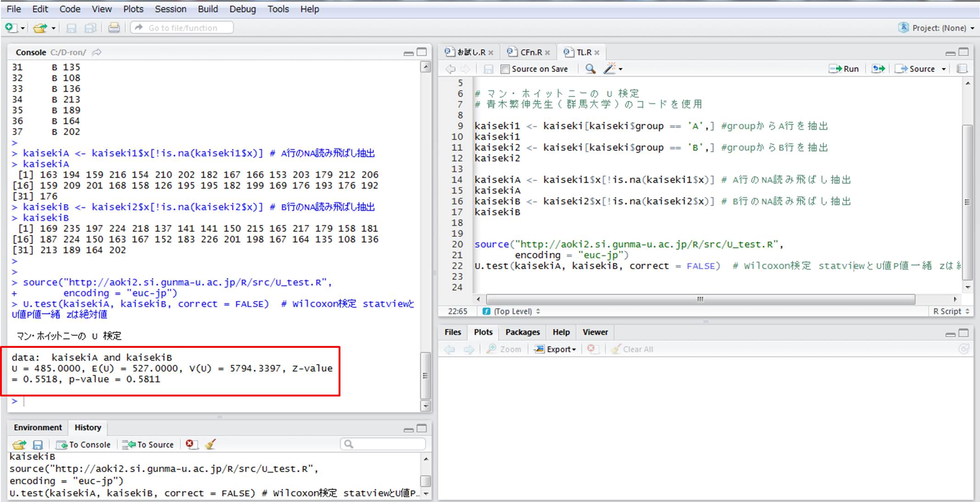
Task: Click the editor Back navigation arrow
Action: tap(451, 69)
